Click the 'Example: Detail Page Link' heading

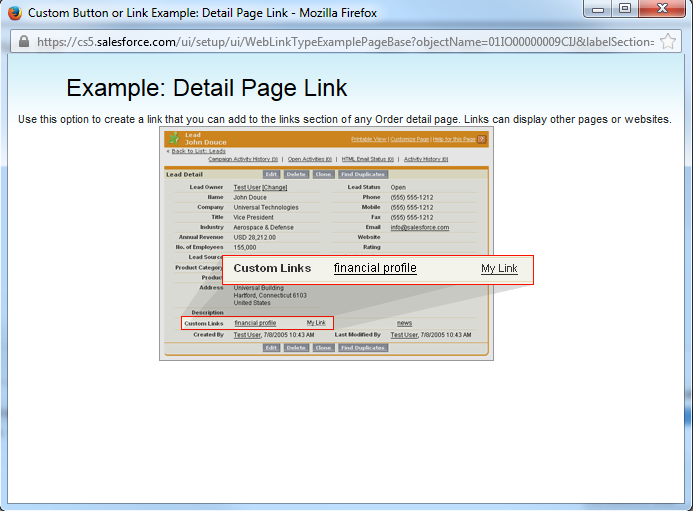pyautogui.click(x=207, y=88)
